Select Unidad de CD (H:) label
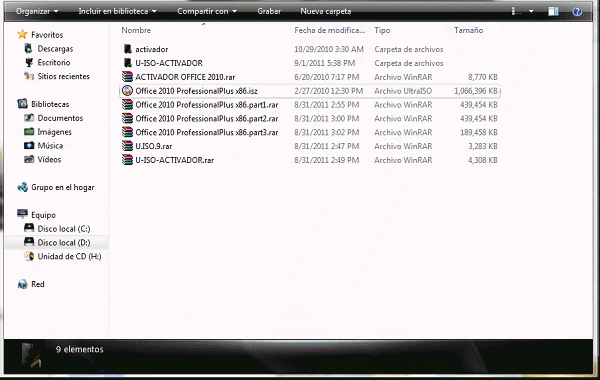 [x=69, y=256]
